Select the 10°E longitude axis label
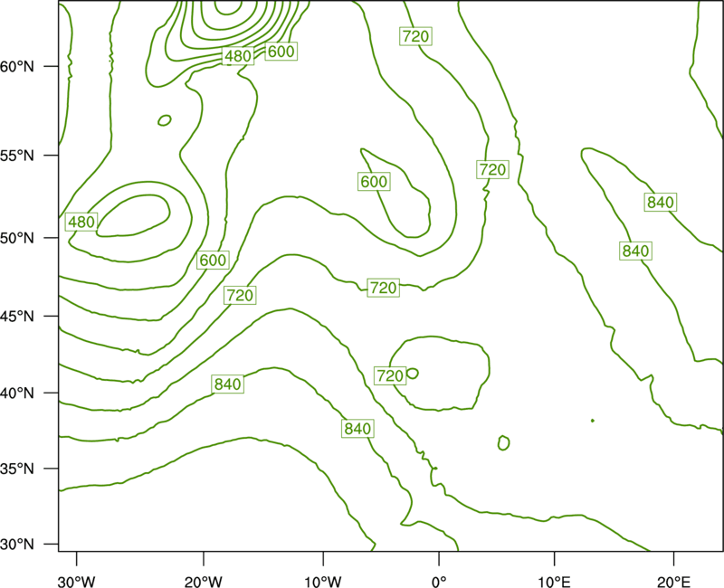 [554, 582]
